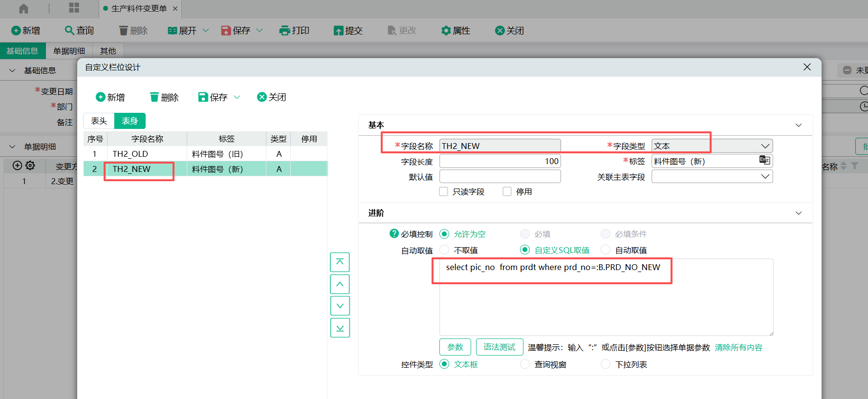Click the 清除所有内容 link

[x=738, y=347]
